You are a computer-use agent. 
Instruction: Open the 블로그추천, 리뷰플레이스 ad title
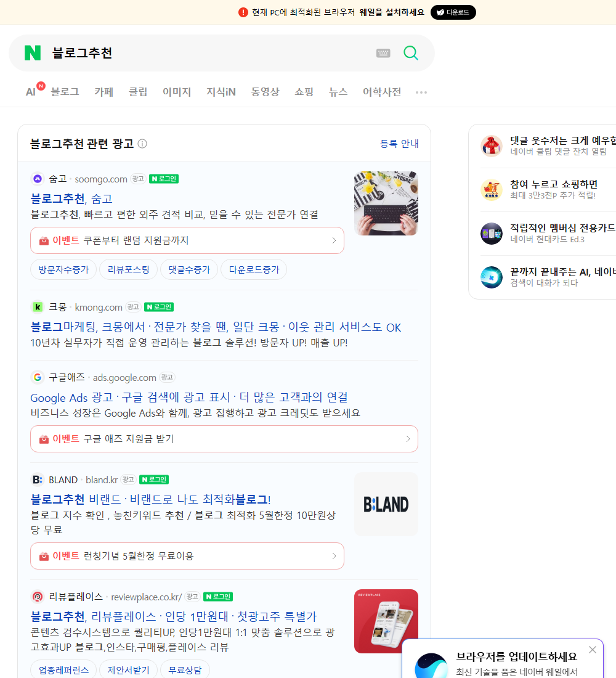(173, 616)
